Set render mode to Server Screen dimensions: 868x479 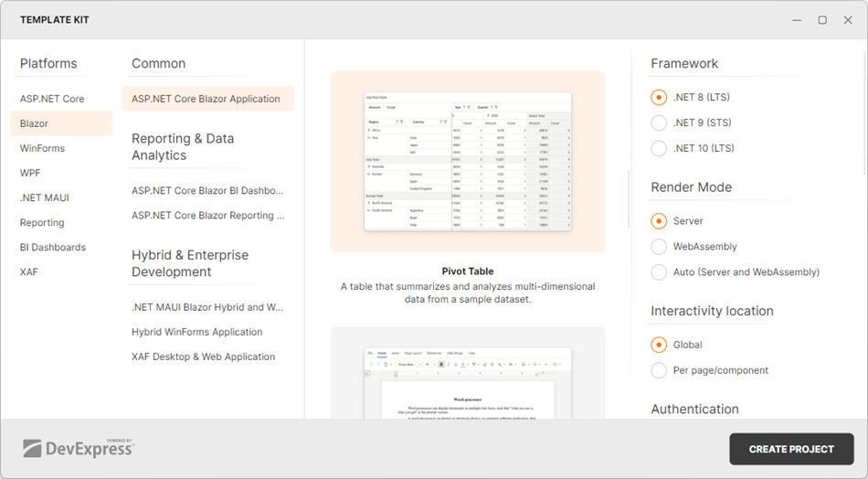659,221
